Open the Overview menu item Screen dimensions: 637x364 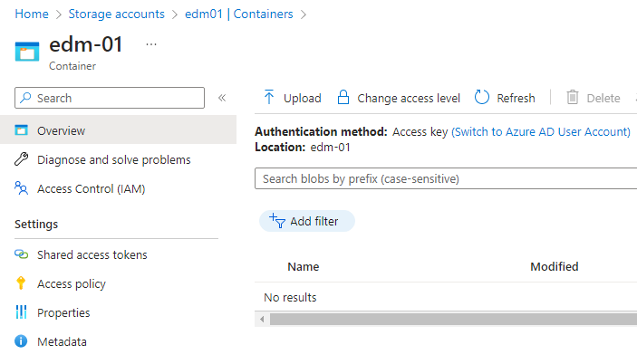(62, 131)
